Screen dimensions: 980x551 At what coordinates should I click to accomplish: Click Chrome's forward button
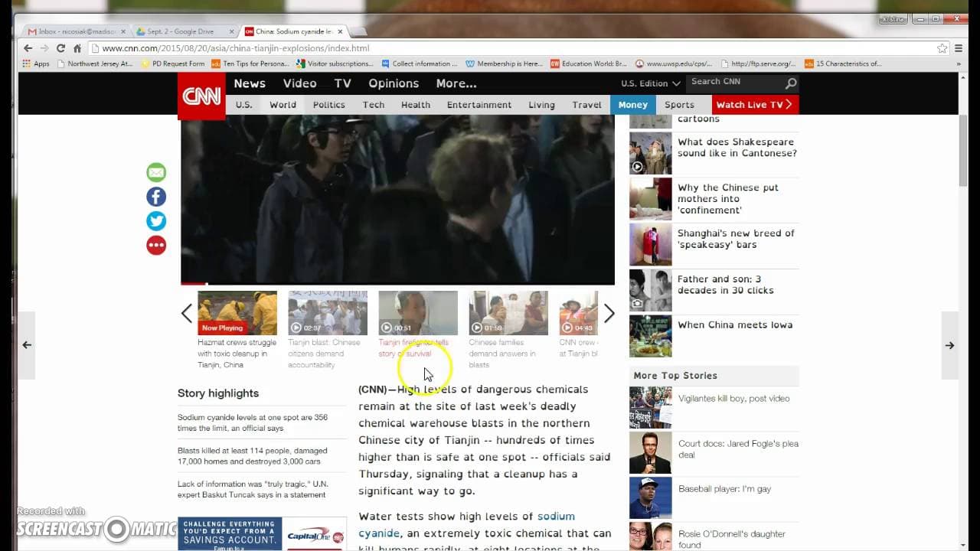point(44,48)
